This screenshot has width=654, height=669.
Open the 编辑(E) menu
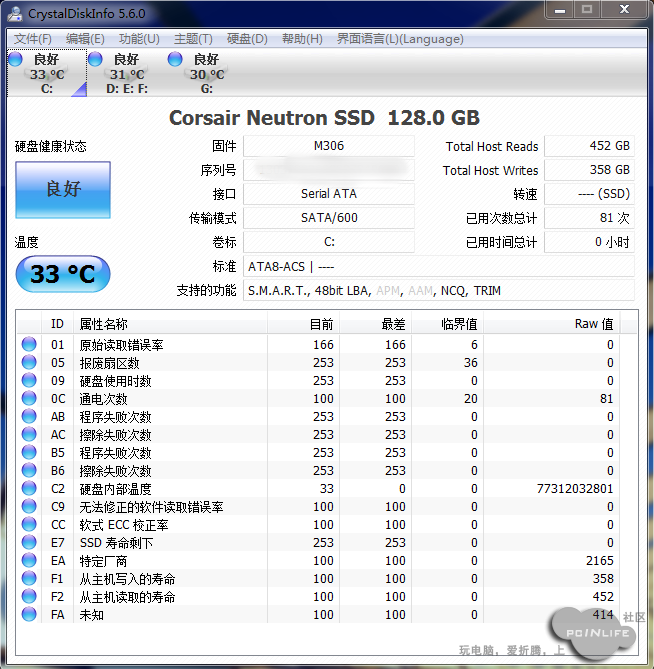point(85,39)
